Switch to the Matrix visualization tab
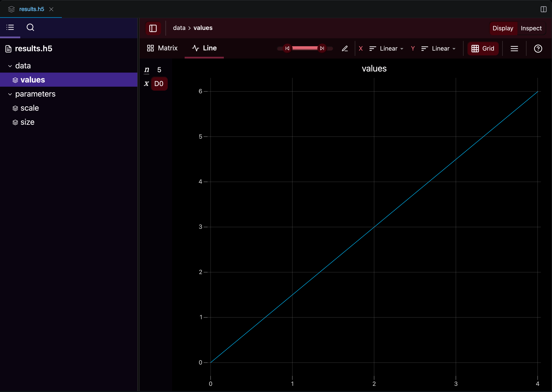The height and width of the screenshot is (392, 552). (x=162, y=48)
